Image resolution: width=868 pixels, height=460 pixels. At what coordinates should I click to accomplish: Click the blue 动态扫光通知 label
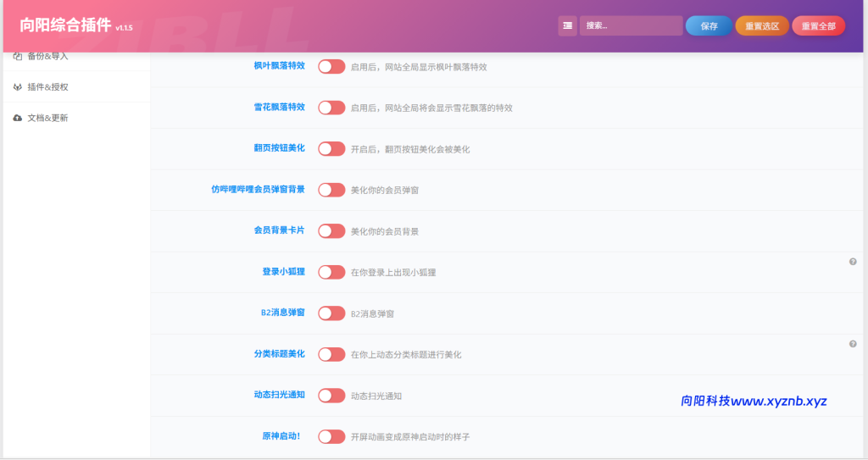point(279,394)
